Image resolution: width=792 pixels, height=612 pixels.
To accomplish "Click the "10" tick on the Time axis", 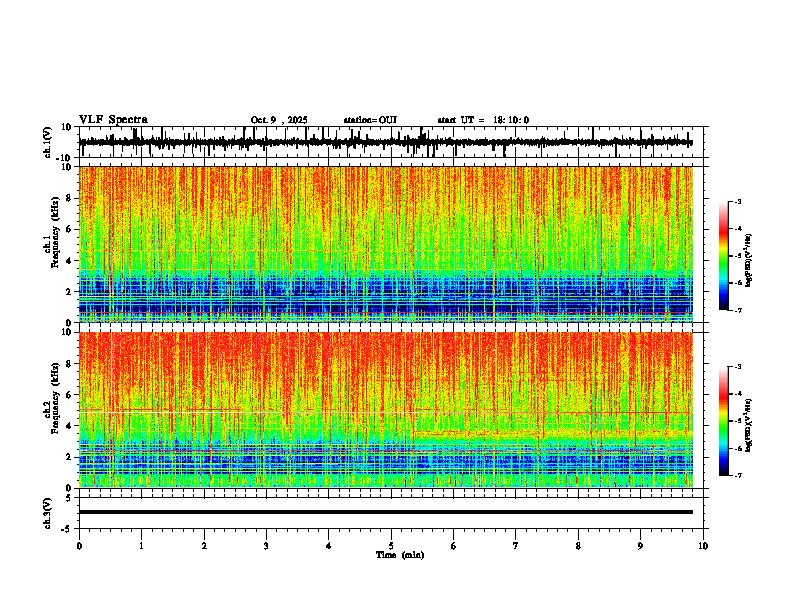I will (703, 546).
